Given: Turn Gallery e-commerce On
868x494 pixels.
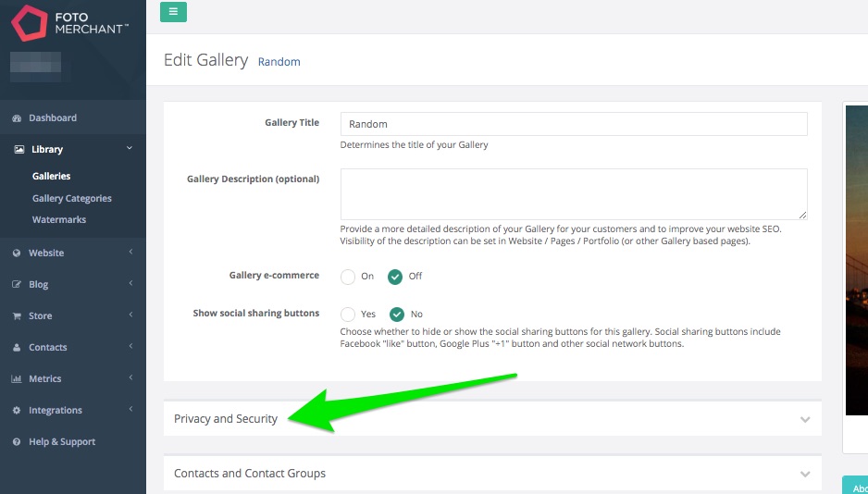Looking at the screenshot, I should click(x=348, y=277).
